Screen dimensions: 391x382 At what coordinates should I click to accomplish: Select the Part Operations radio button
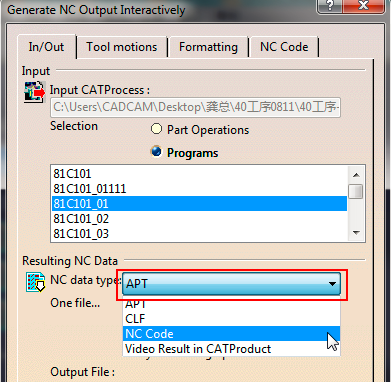(x=156, y=129)
